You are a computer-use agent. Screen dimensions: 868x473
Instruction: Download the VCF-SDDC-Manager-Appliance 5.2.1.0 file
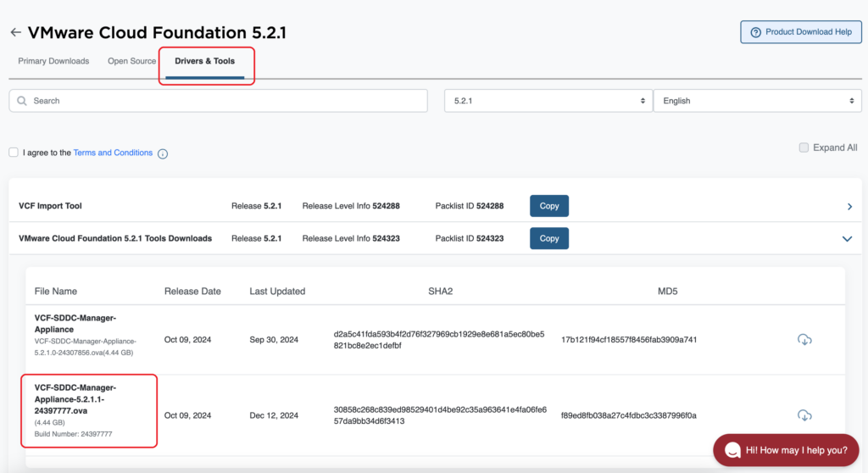point(804,340)
